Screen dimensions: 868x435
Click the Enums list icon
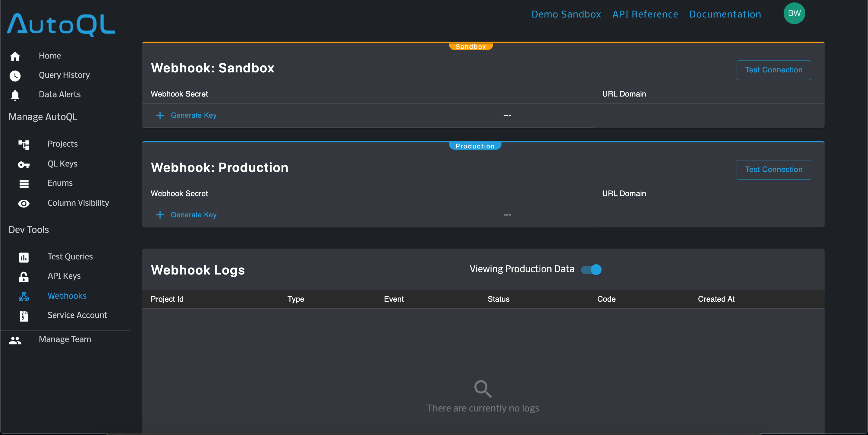pyautogui.click(x=24, y=184)
